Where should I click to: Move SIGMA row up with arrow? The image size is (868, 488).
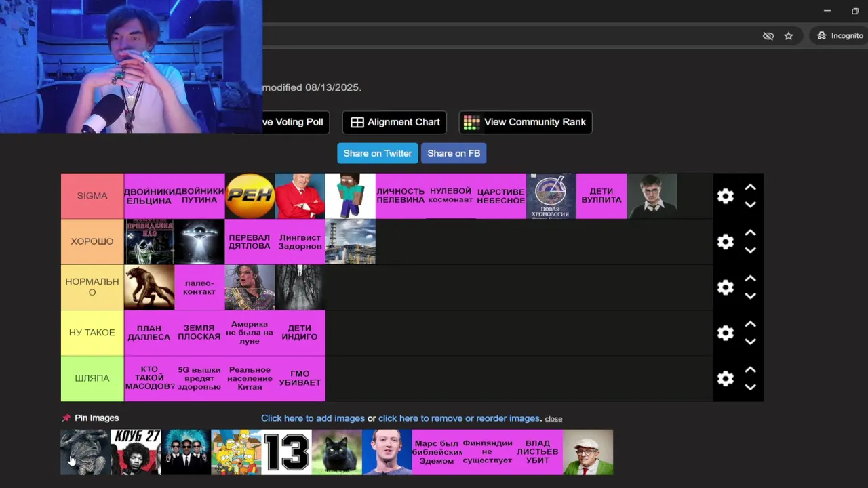click(750, 188)
